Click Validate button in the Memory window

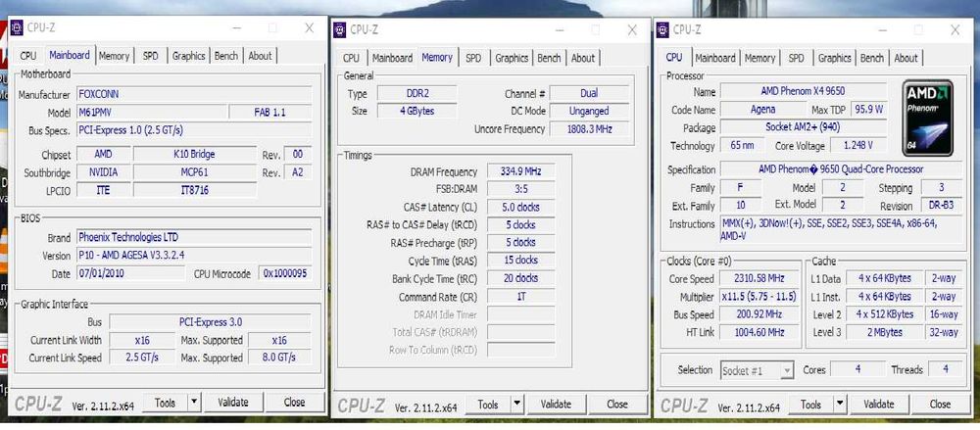click(556, 405)
